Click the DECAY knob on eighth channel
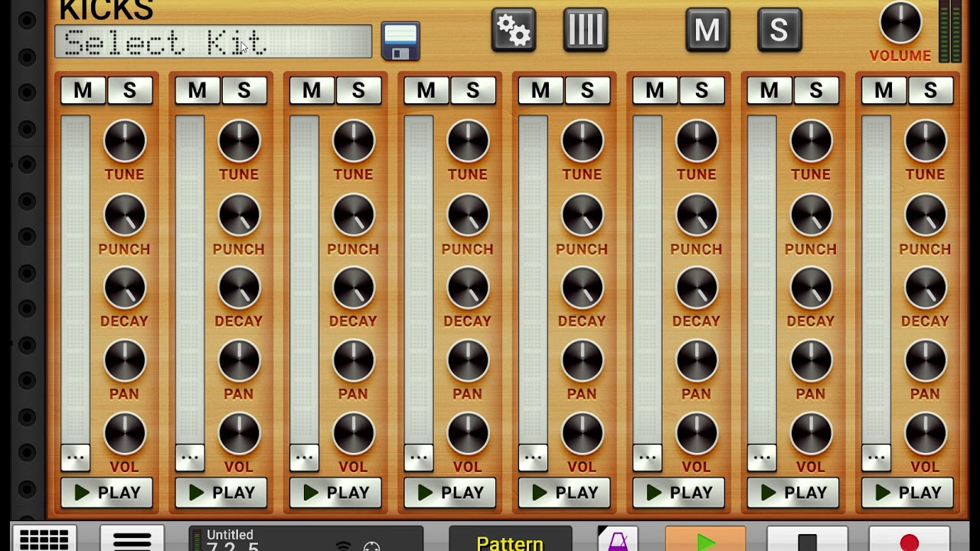 926,289
